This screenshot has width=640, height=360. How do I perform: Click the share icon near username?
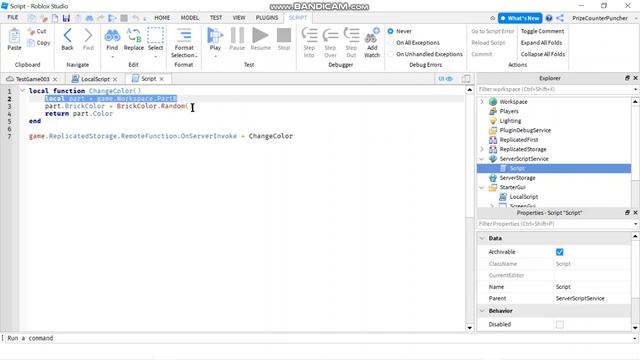pyautogui.click(x=560, y=18)
